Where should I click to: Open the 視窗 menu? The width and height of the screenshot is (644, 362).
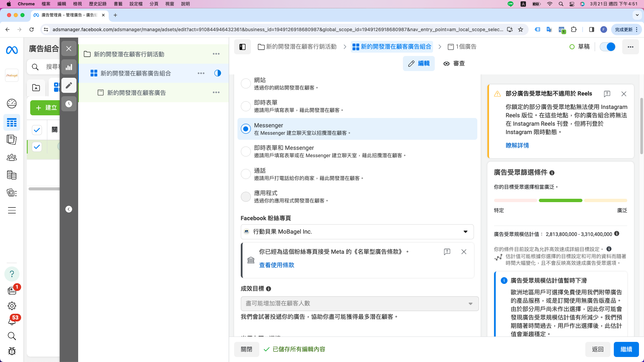[170, 4]
